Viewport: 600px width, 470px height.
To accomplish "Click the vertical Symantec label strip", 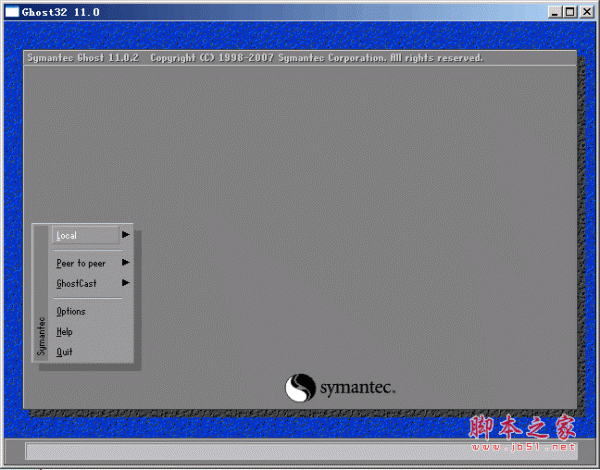I will tap(41, 294).
